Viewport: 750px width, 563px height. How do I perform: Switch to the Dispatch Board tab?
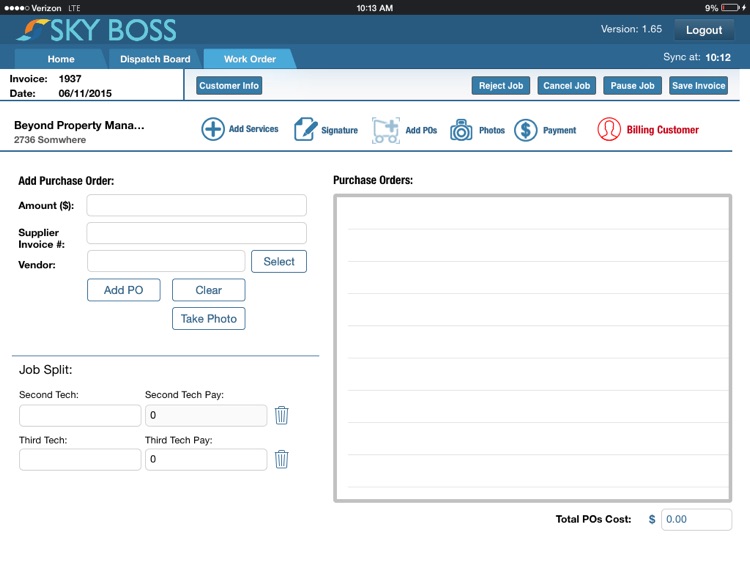tap(155, 59)
